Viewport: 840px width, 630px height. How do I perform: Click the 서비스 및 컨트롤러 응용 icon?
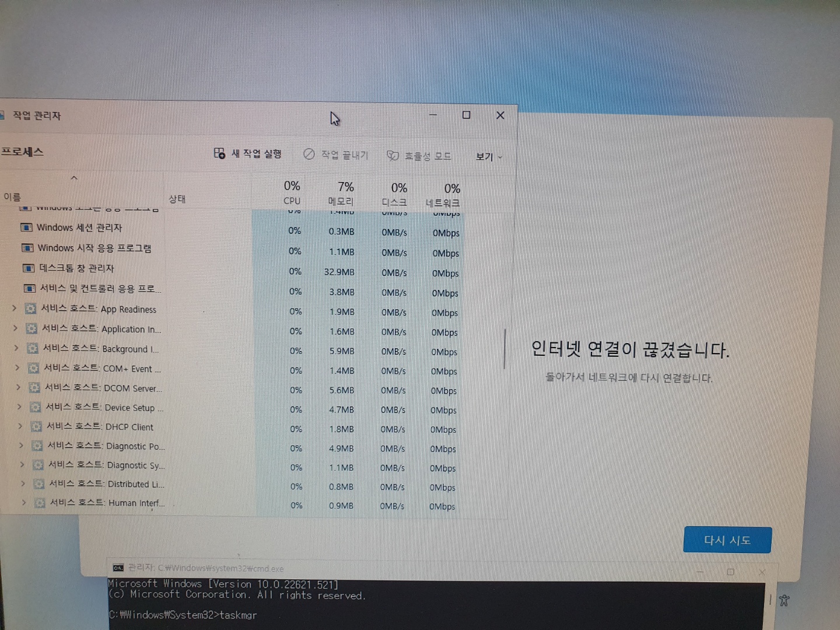(30, 288)
